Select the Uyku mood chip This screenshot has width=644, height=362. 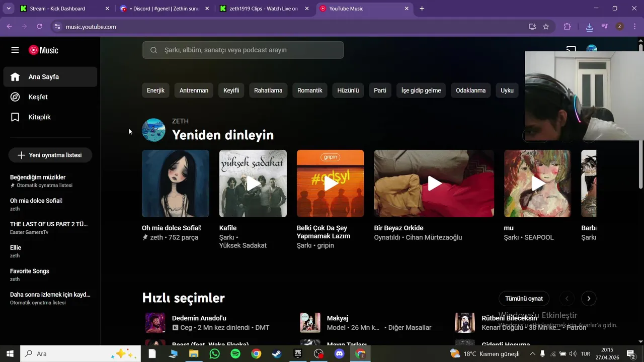(x=507, y=90)
